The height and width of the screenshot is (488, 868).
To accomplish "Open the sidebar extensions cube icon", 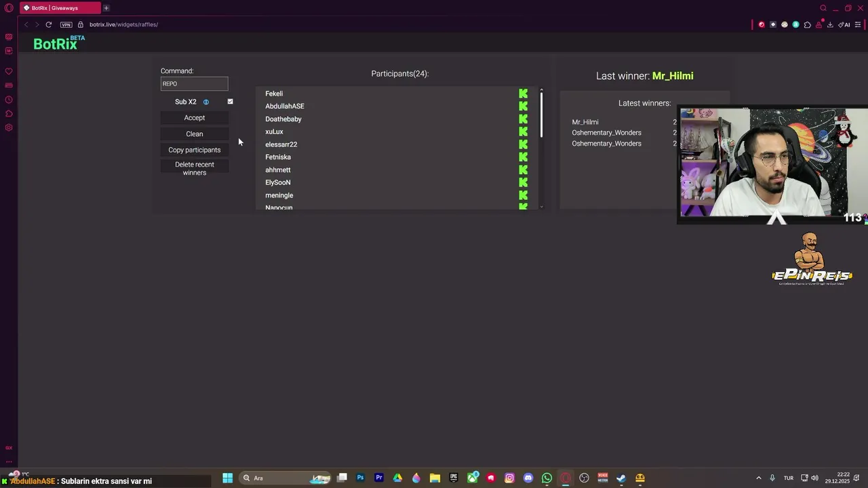I will pos(9,114).
